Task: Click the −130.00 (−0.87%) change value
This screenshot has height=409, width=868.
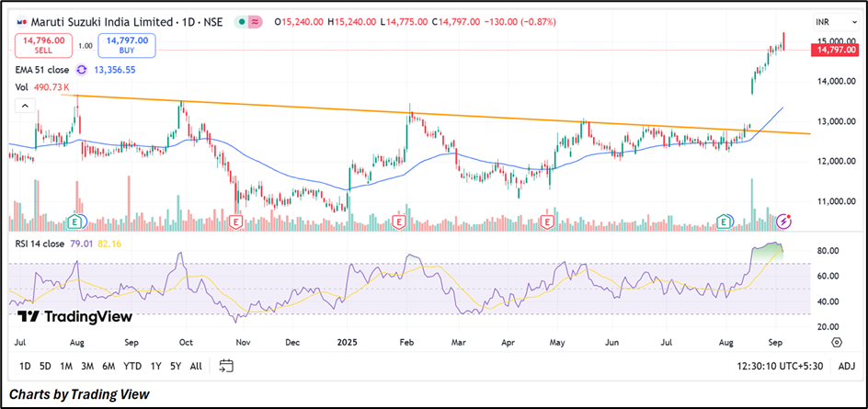Action: tap(520, 22)
